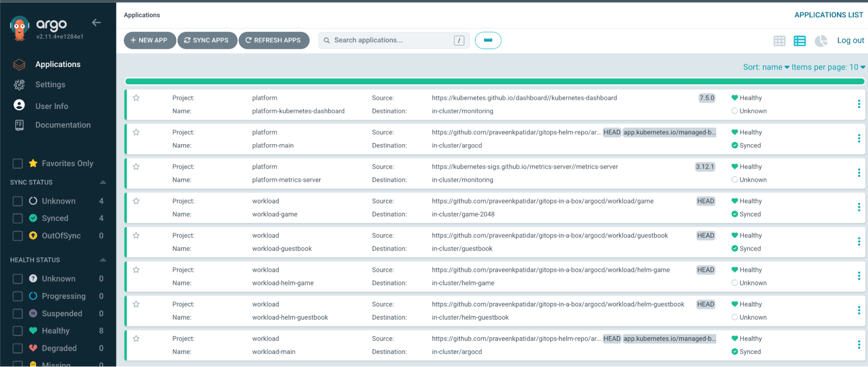Click the Settings gears icon
The image size is (868, 367).
pos(19,85)
